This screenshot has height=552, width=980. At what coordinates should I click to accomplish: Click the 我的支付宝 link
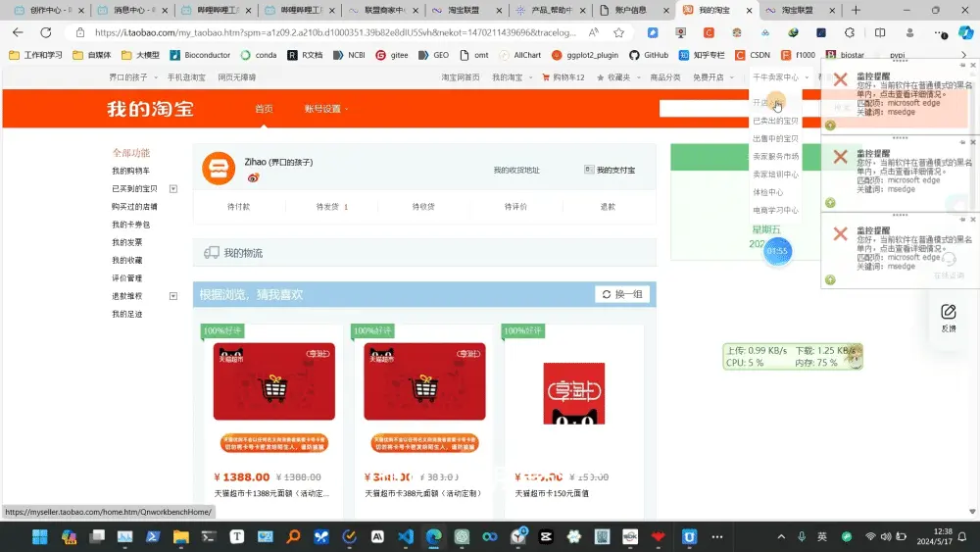(x=610, y=170)
